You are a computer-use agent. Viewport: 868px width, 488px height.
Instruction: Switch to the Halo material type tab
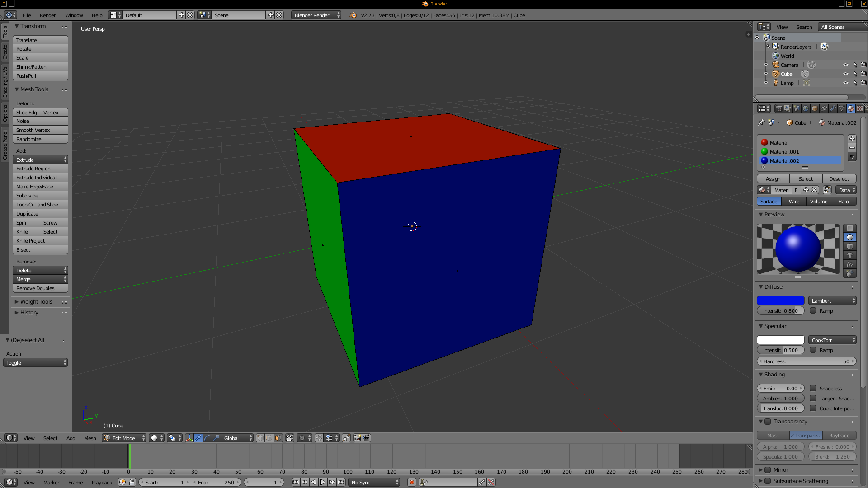843,201
